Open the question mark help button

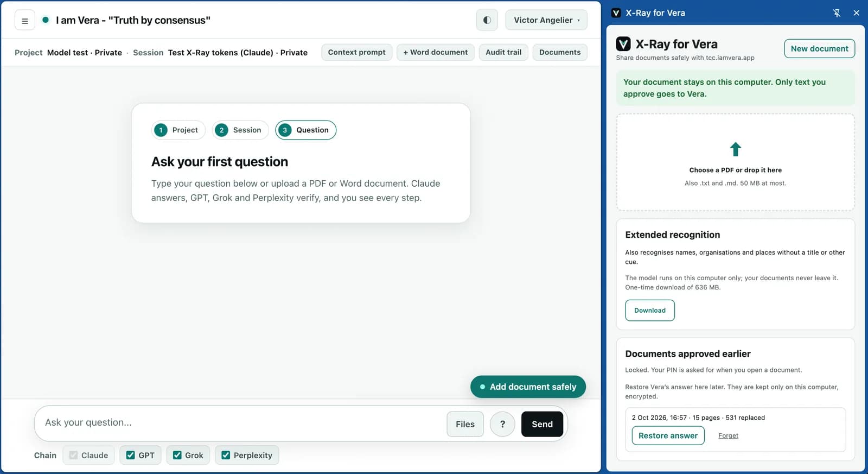click(x=502, y=424)
